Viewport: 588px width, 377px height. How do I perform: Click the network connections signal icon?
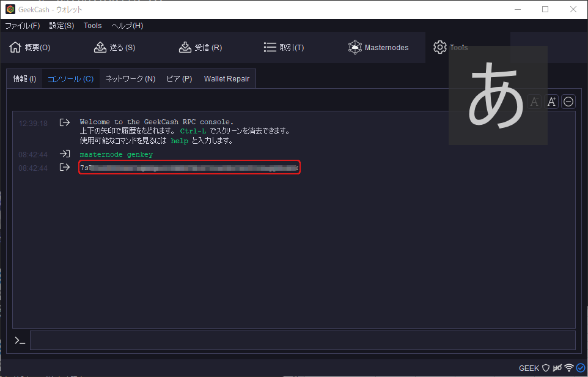569,368
